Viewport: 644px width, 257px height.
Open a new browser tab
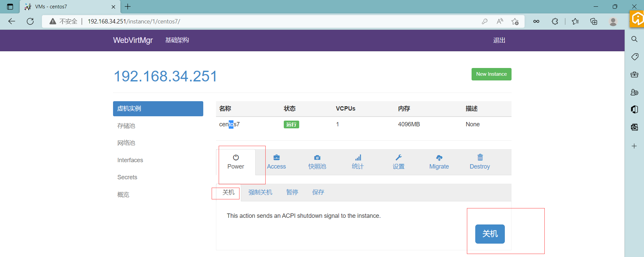point(128,6)
